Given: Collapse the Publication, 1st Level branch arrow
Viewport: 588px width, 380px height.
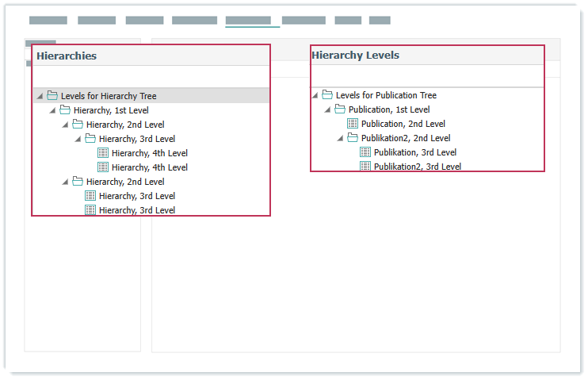Looking at the screenshot, I should tap(327, 110).
